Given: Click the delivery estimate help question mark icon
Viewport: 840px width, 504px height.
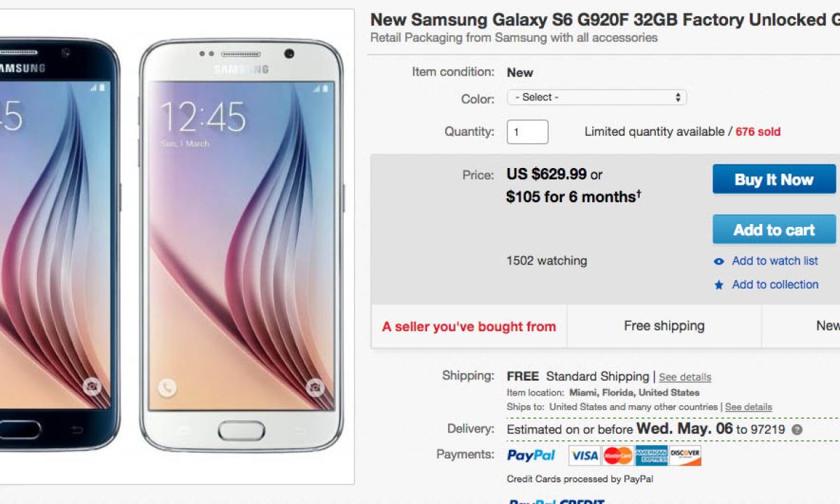Looking at the screenshot, I should pyautogui.click(x=797, y=430).
